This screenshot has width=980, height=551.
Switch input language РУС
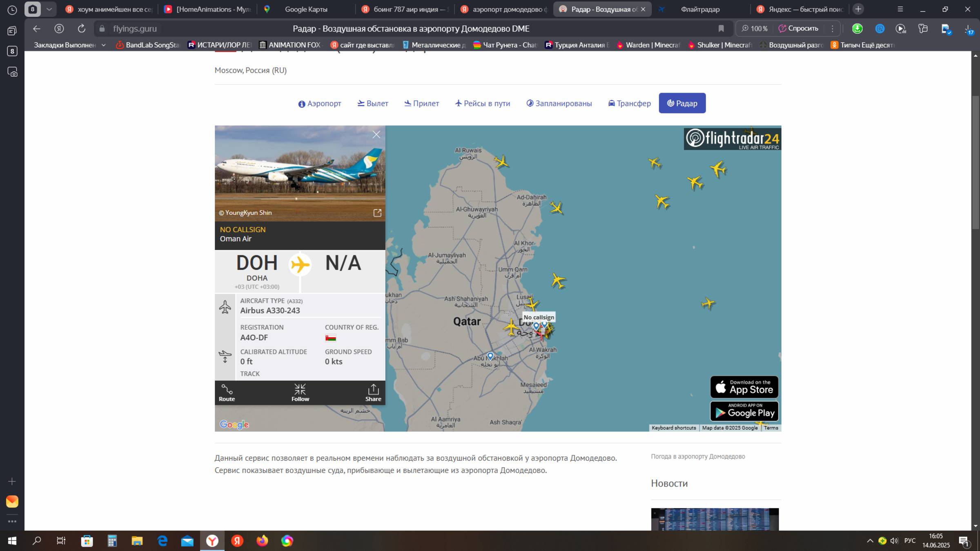click(x=910, y=541)
